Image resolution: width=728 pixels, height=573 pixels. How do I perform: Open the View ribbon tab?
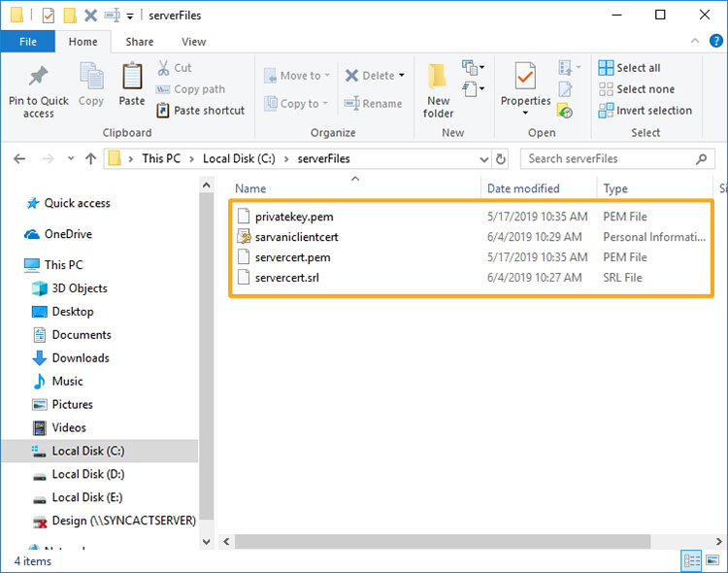coord(193,42)
